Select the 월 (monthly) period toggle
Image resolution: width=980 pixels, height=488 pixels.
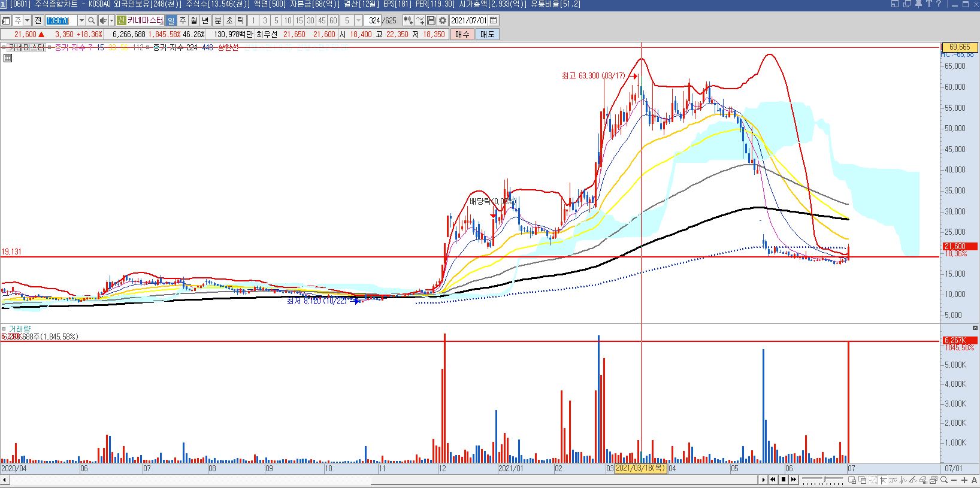click(x=193, y=20)
